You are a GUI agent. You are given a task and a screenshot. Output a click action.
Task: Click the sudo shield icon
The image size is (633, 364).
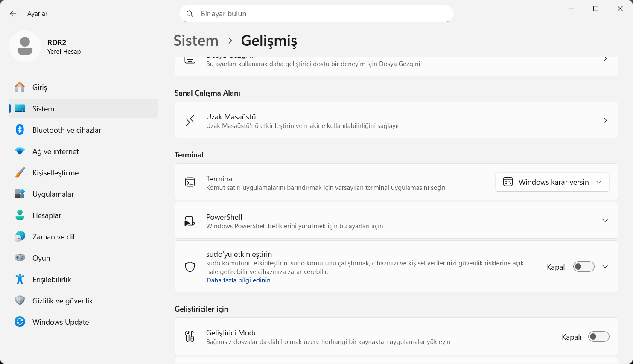[190, 267]
